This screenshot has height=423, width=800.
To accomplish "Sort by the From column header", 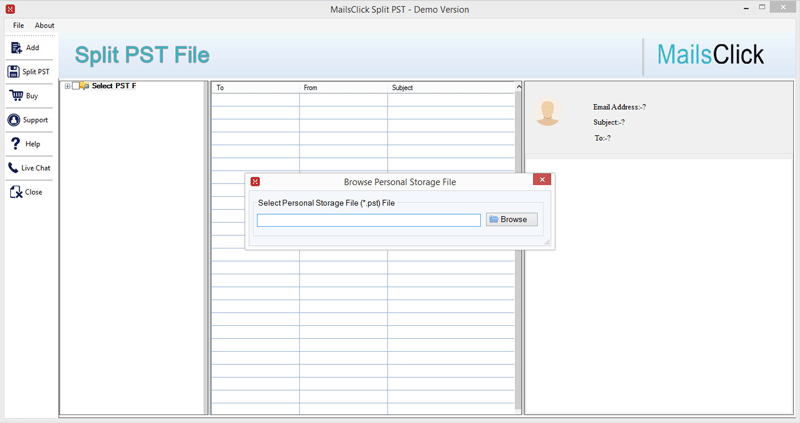I will [343, 88].
